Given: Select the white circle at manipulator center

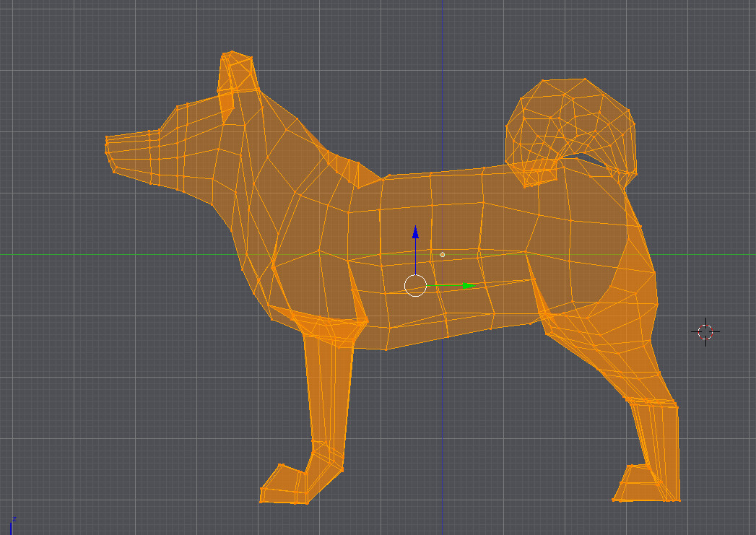Looking at the screenshot, I should click(x=415, y=286).
